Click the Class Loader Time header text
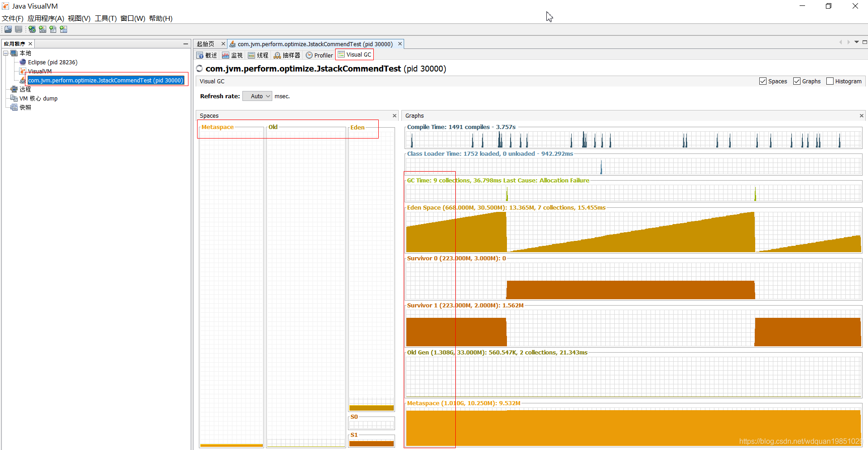 click(490, 153)
